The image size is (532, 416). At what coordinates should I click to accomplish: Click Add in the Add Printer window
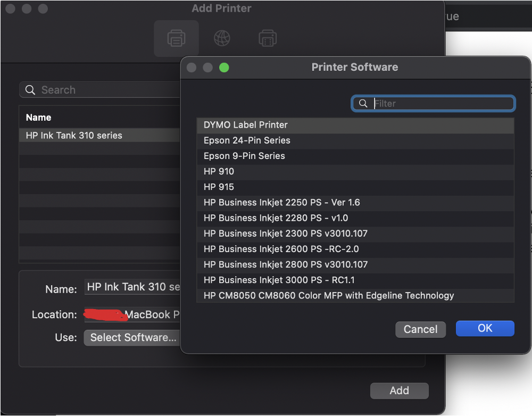[400, 390]
